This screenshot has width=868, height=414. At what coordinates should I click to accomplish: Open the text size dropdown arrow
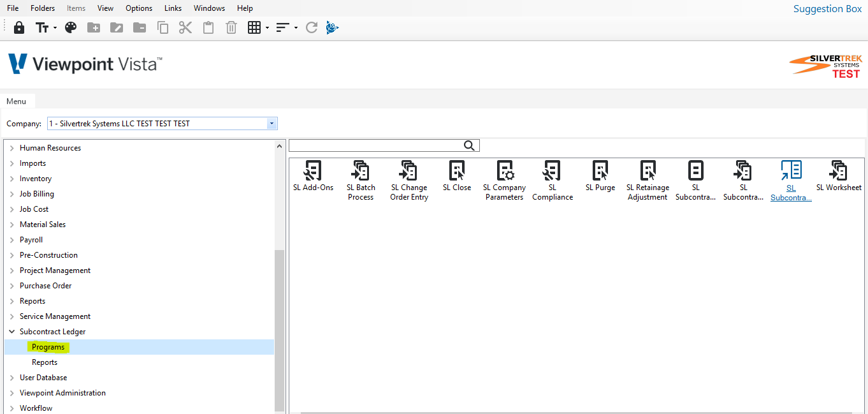pos(55,28)
